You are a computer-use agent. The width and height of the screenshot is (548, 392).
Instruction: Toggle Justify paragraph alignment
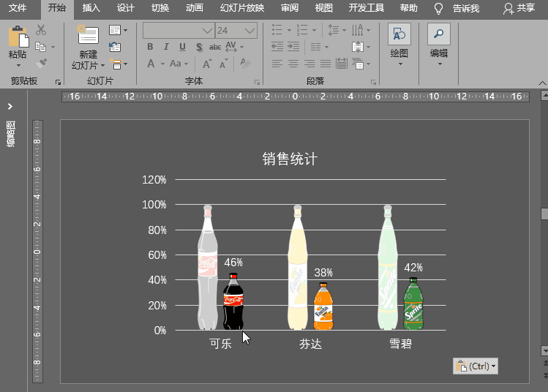[x=326, y=64]
